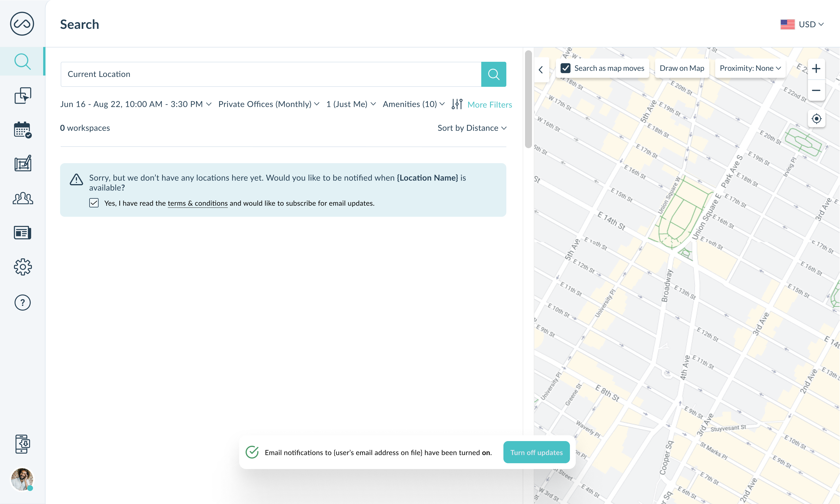Click the Current Location search field
This screenshot has width=840, height=504.
click(271, 74)
